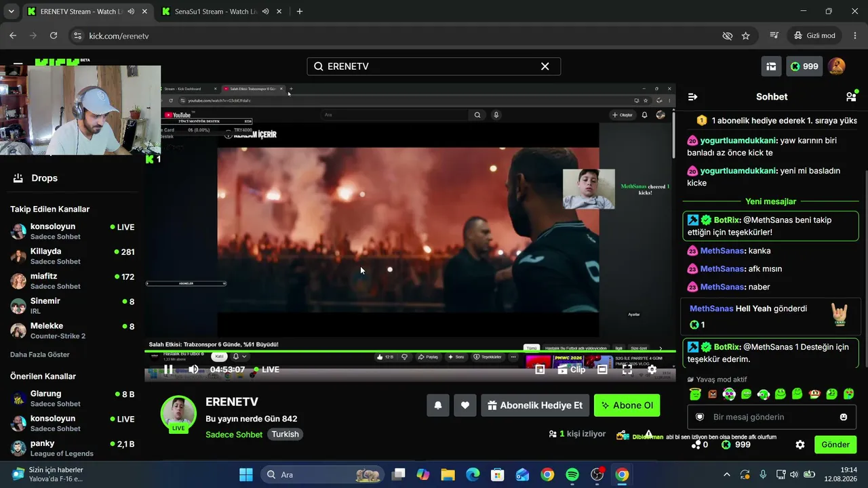The width and height of the screenshot is (868, 488).
Task: Expand list with Daha Fazla Göster
Action: point(40,354)
